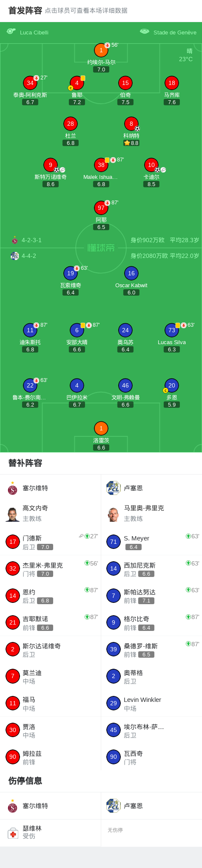Open 洛雷茨 goalkeeper icon at bottom of pitch
Image resolution: width=202 pixels, height=868 pixels.
pyautogui.click(x=101, y=428)
